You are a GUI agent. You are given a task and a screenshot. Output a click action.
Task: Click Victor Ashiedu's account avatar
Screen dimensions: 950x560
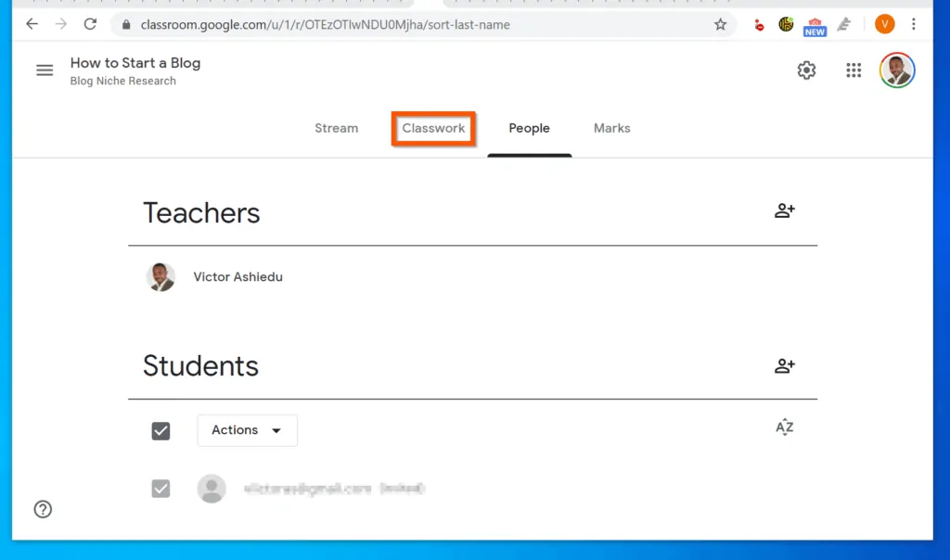click(896, 70)
